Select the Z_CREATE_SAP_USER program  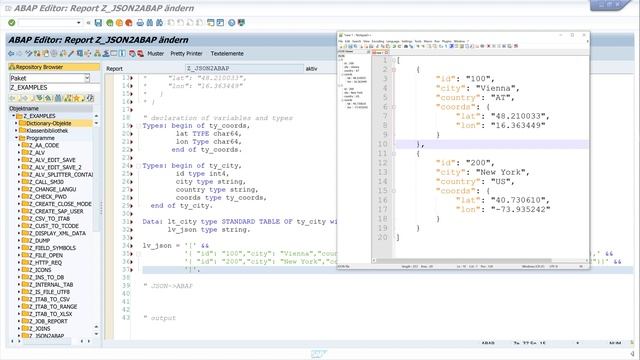(56, 211)
